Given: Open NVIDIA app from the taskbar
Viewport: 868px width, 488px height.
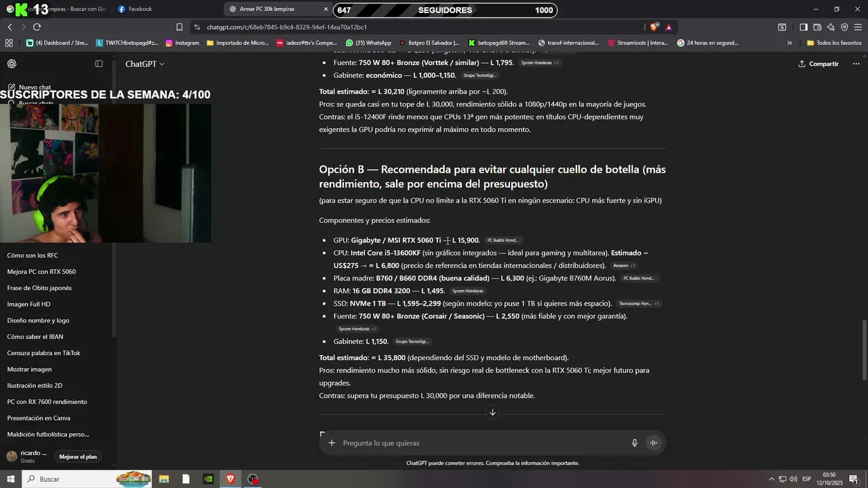Looking at the screenshot, I should coord(208,479).
